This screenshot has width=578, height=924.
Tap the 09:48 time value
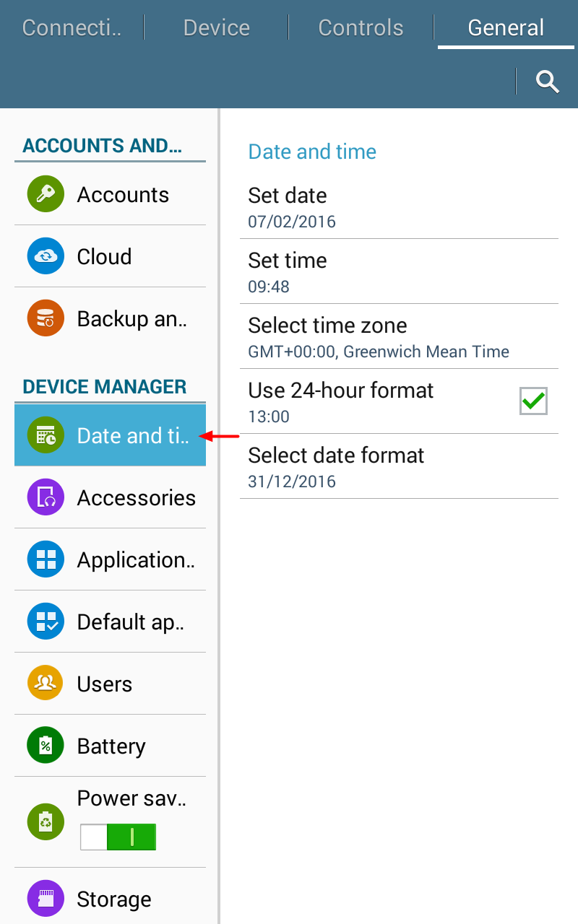click(269, 287)
